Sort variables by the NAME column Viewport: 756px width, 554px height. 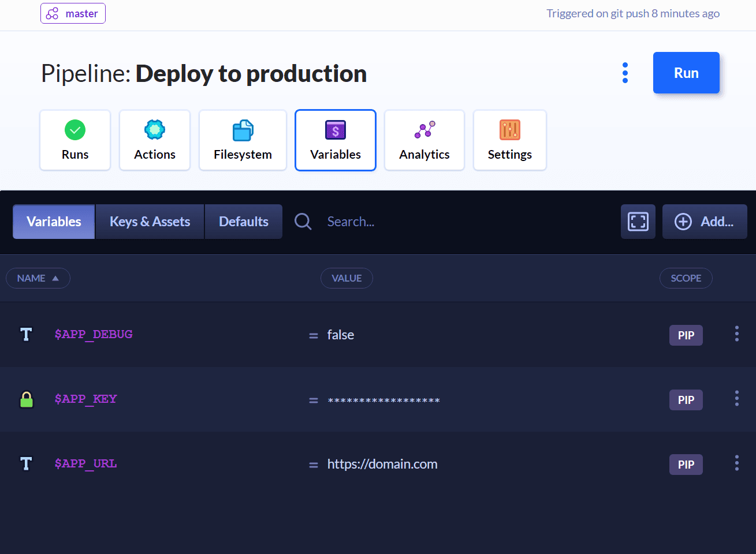tap(38, 278)
